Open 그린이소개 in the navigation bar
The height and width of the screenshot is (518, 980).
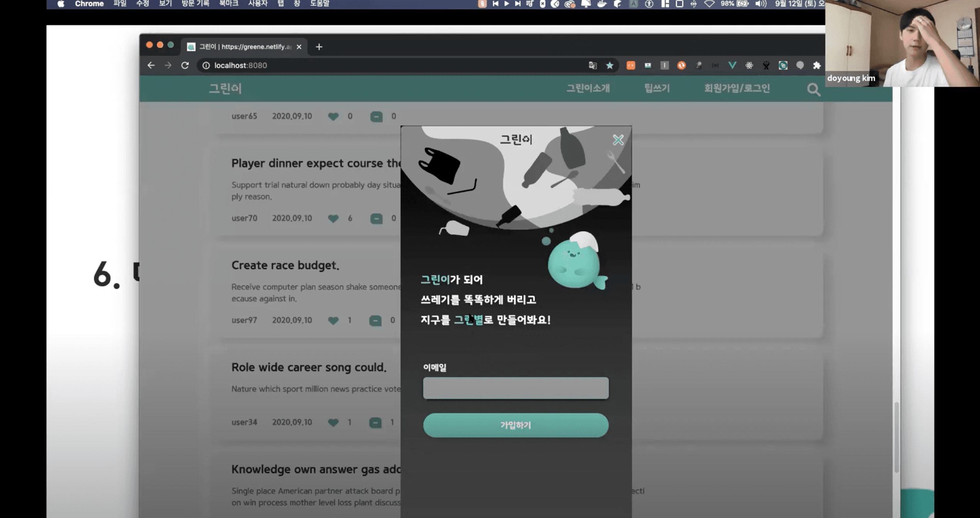click(588, 88)
